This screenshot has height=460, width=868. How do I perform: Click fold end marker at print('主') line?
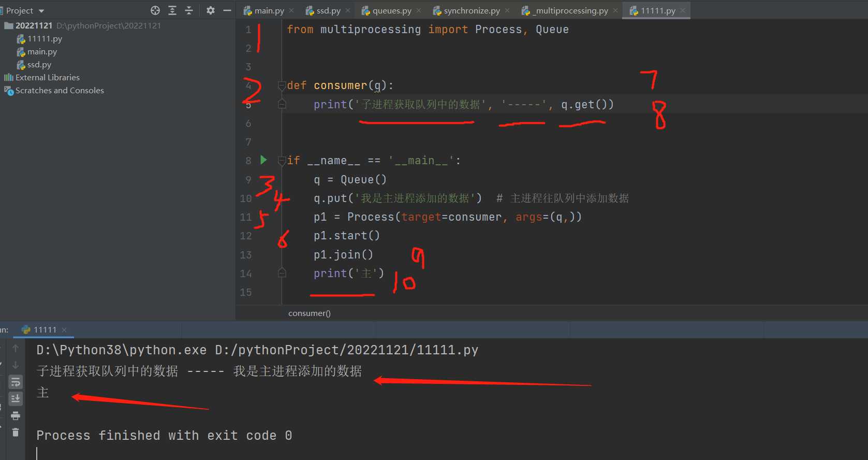[282, 273]
